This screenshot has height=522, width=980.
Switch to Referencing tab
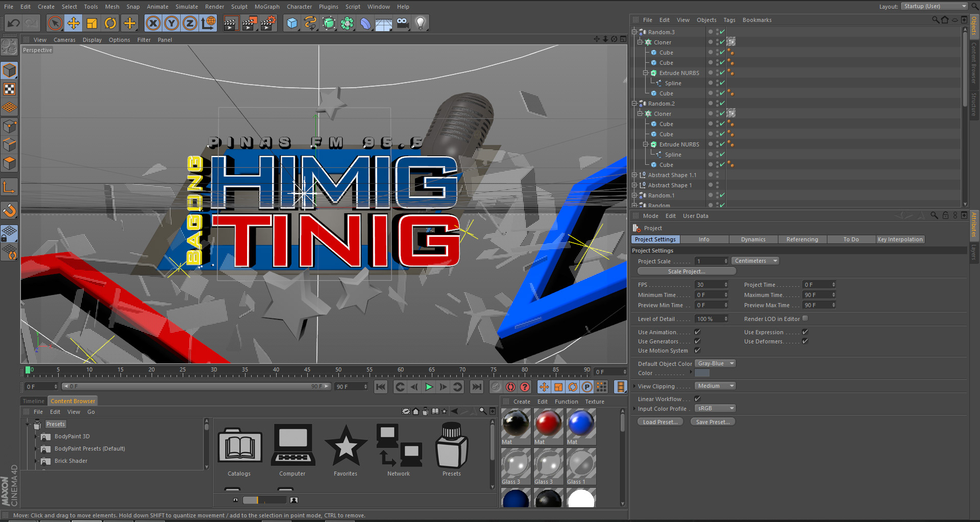[x=802, y=239]
